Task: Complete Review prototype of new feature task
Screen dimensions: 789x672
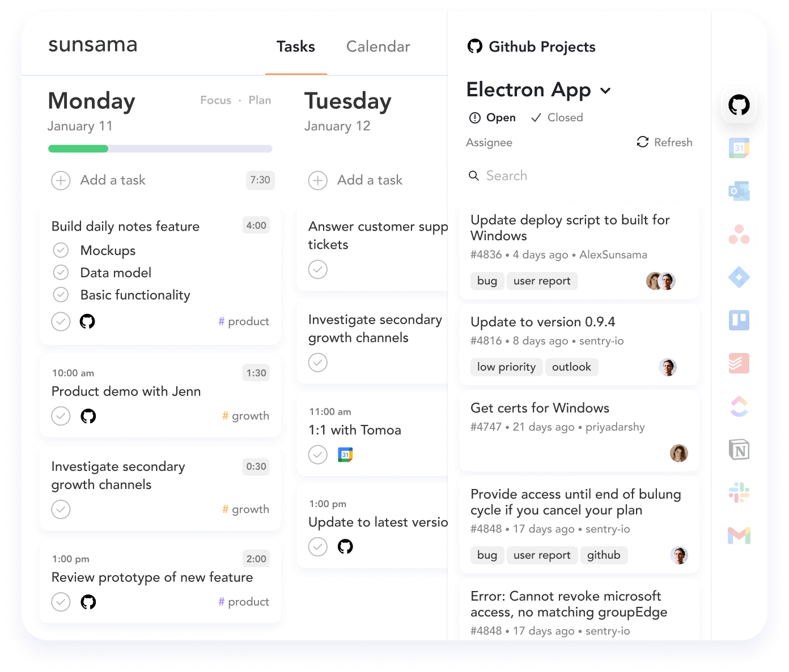Action: pyautogui.click(x=61, y=602)
